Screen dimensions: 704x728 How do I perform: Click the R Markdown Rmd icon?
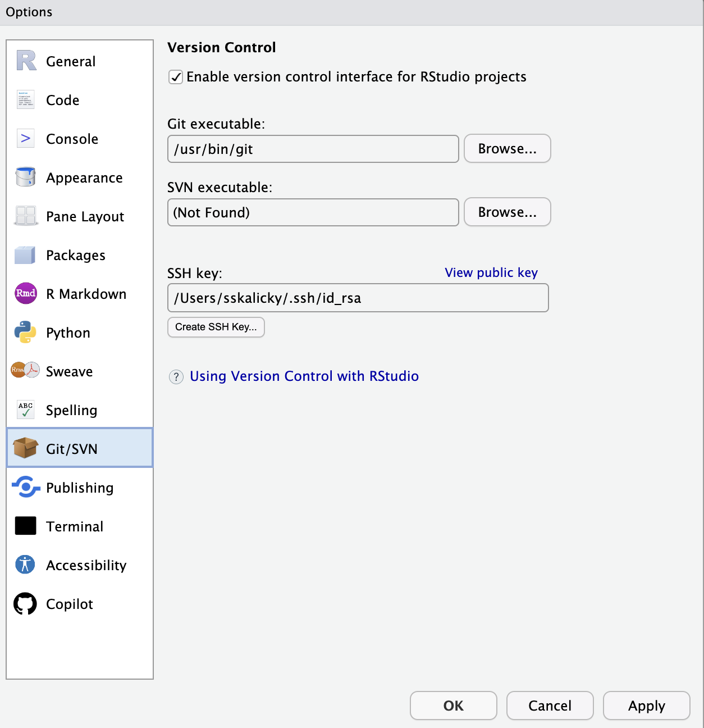point(26,293)
